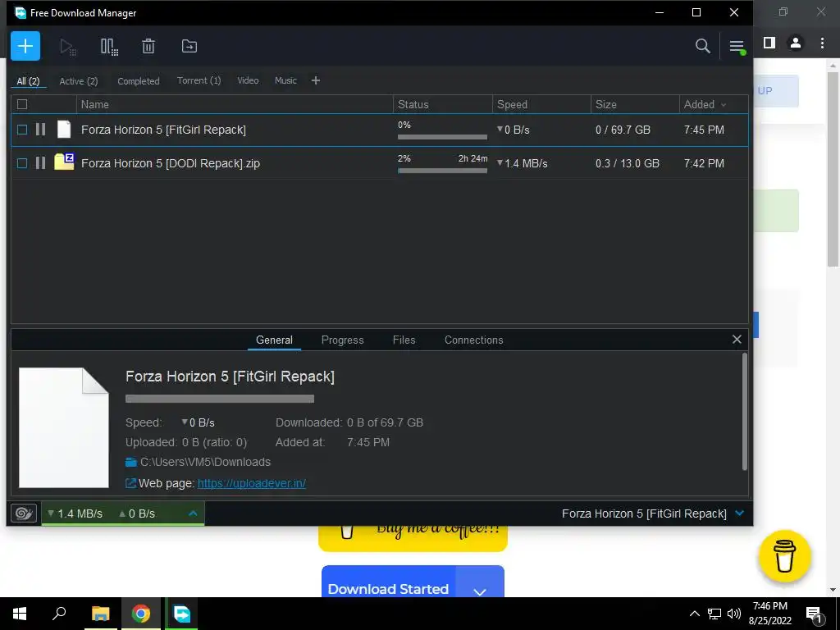Sort by the Speed column header

[541, 104]
